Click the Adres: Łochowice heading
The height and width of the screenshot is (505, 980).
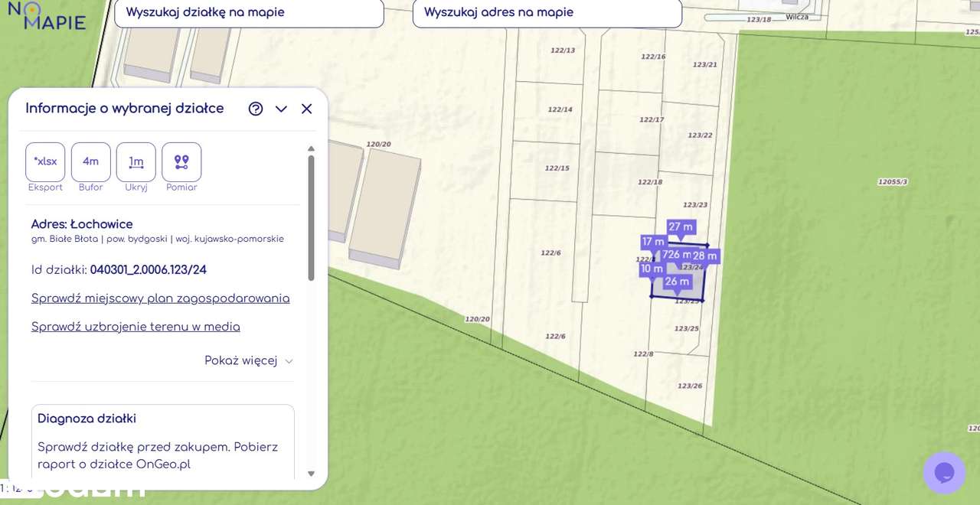click(x=82, y=224)
